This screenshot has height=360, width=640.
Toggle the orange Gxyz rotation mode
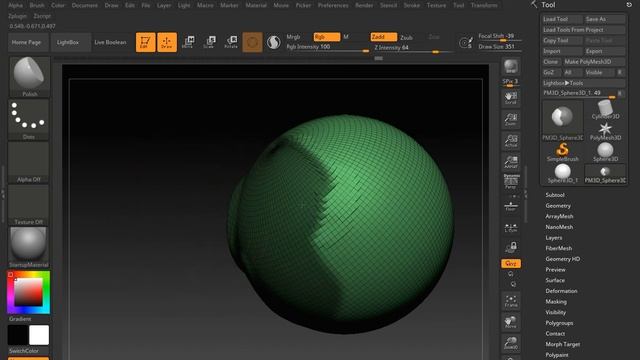point(511,264)
